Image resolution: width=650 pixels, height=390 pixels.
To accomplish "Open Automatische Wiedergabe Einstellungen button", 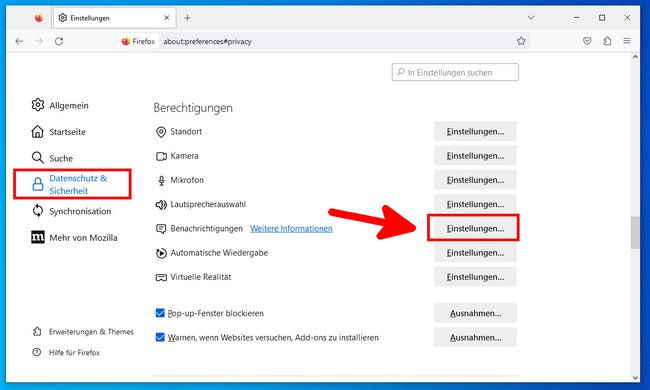I will pyautogui.click(x=475, y=252).
